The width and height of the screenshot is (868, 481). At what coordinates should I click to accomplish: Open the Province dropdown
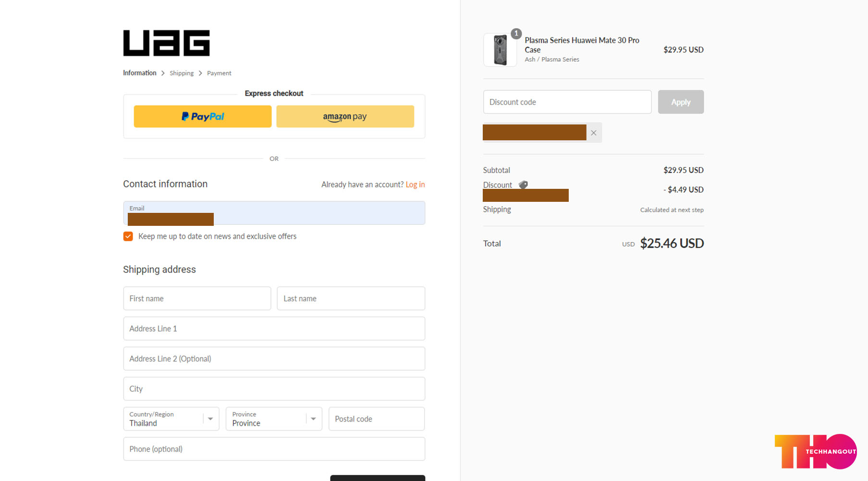[274, 419]
